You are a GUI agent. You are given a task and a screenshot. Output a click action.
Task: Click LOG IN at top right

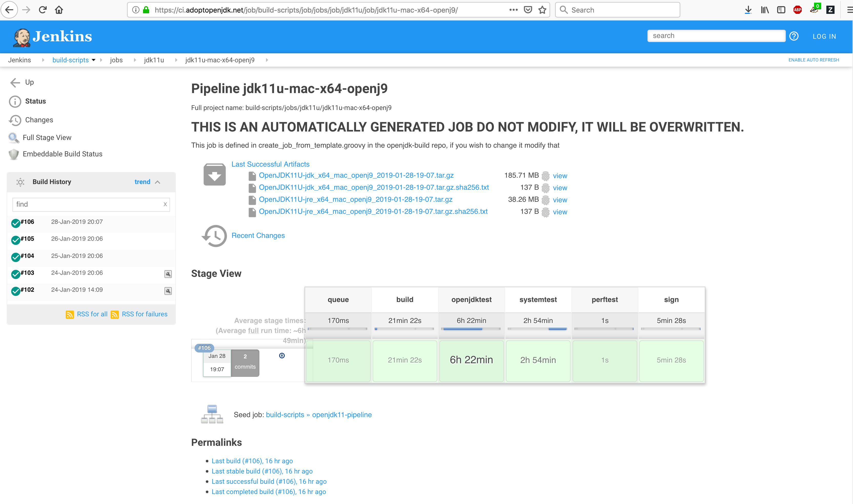pos(825,36)
